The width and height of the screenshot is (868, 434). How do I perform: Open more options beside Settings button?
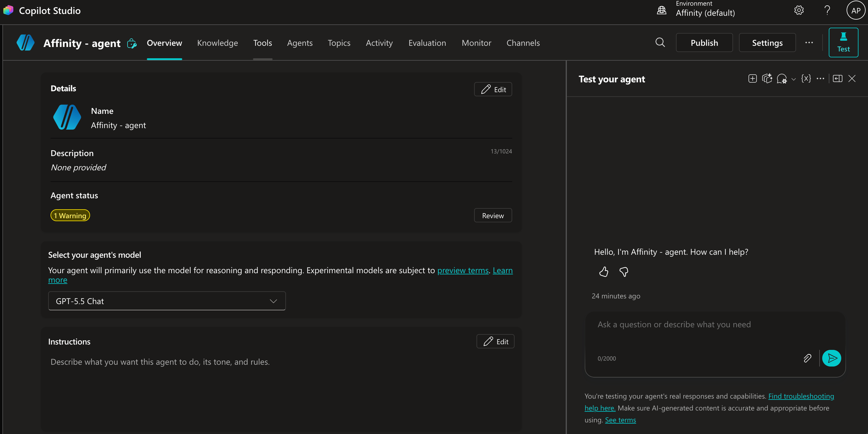pyautogui.click(x=809, y=43)
